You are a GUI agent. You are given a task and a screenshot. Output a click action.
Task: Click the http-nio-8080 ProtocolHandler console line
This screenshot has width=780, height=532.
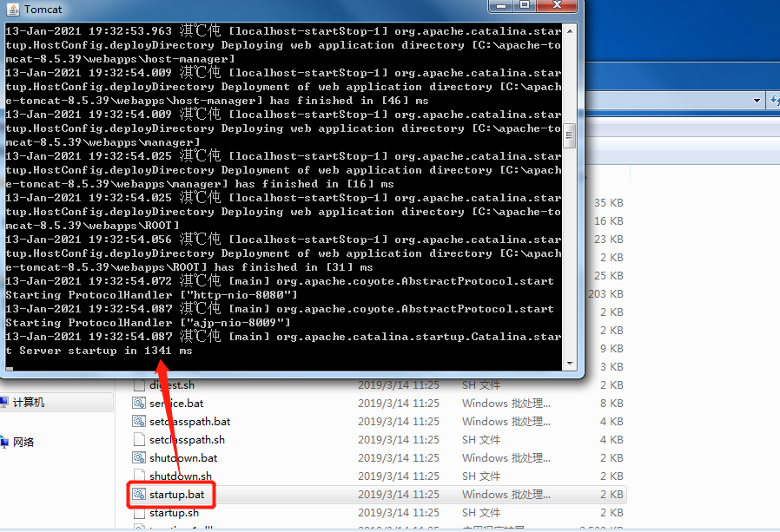151,295
